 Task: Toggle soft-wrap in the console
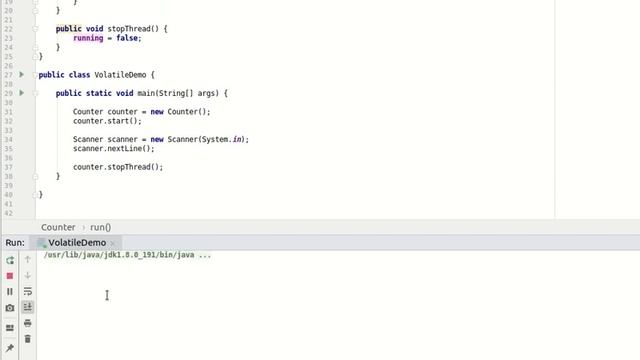27,291
